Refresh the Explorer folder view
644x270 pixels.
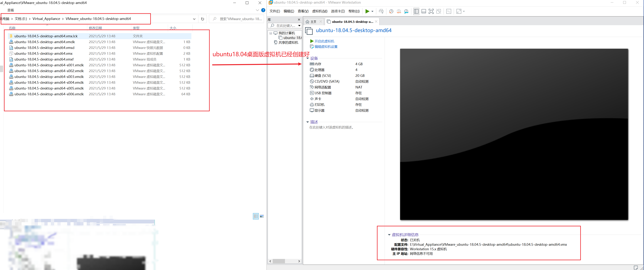click(x=202, y=19)
